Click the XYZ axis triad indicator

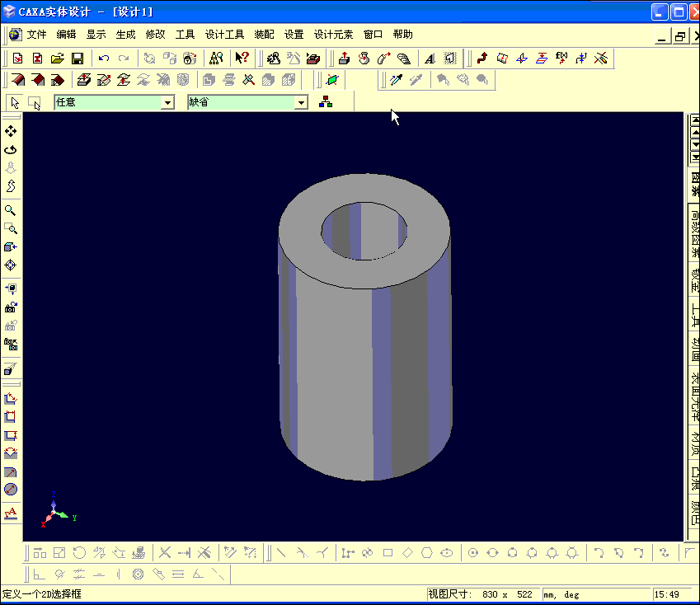coord(58,511)
